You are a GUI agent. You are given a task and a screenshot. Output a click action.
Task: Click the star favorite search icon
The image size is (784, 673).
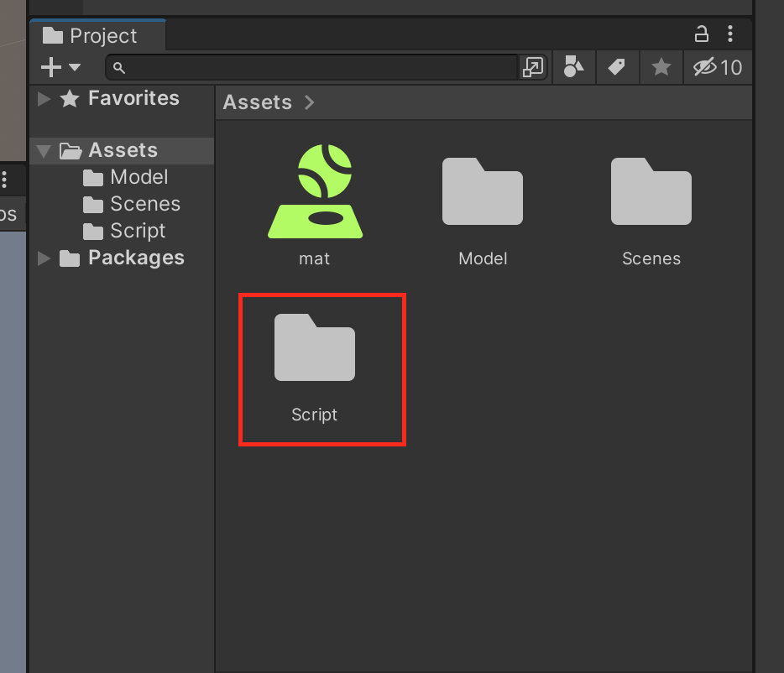click(x=661, y=67)
